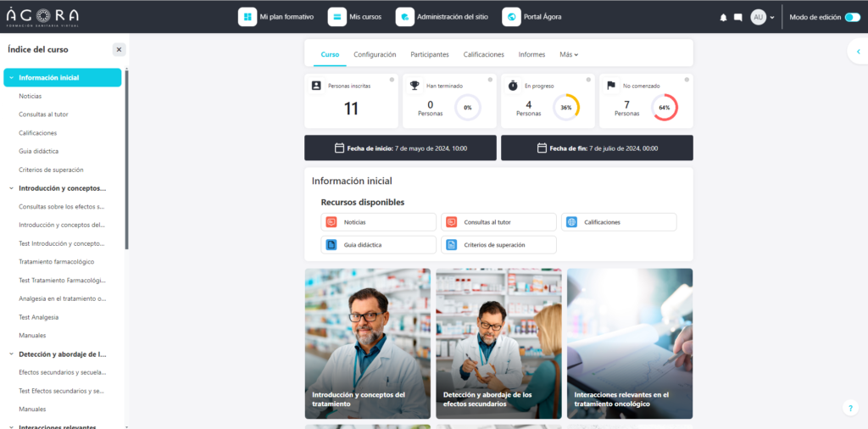This screenshot has height=429, width=868.
Task: Open Administración del sitio icon
Action: (404, 17)
